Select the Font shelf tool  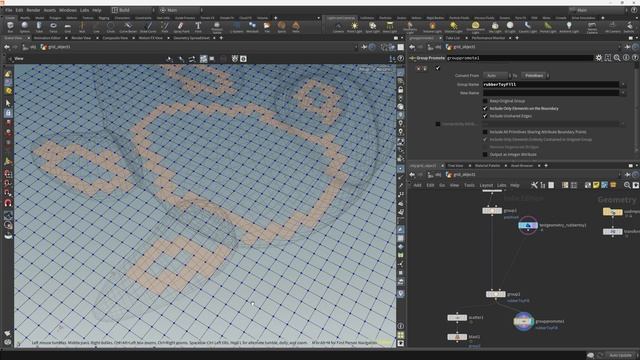click(198, 27)
